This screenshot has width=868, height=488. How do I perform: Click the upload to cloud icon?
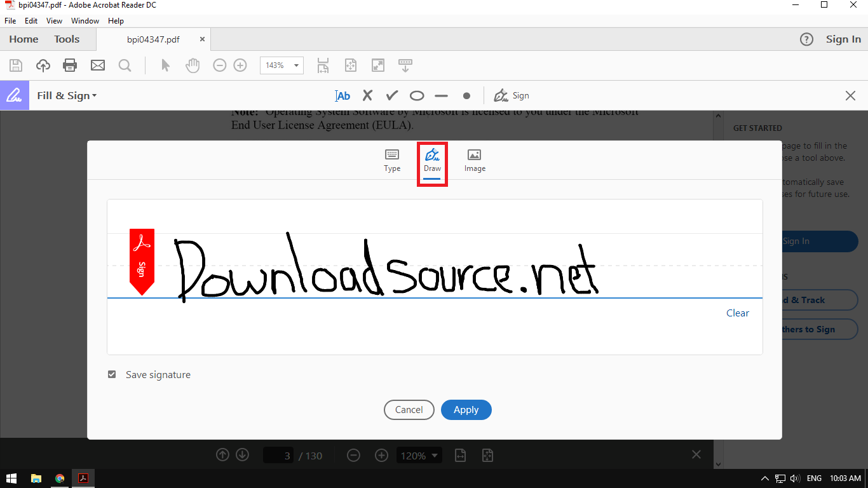pyautogui.click(x=43, y=65)
